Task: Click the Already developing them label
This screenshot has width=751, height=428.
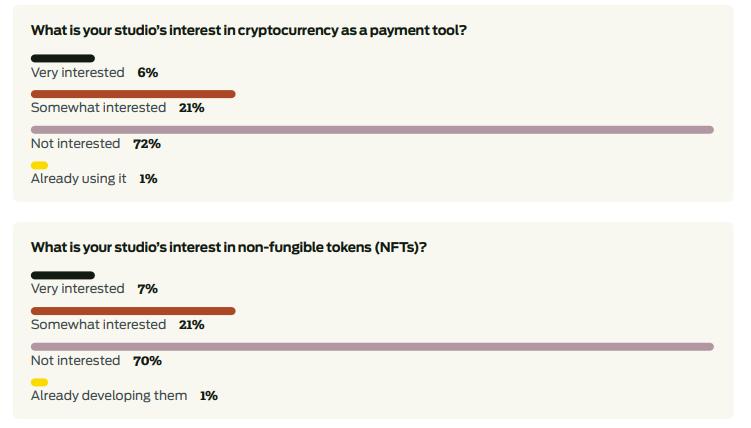Action: coord(109,396)
